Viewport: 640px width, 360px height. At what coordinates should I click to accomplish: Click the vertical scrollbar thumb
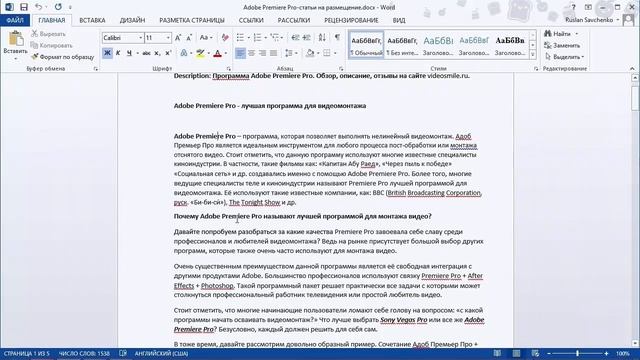coord(635,98)
